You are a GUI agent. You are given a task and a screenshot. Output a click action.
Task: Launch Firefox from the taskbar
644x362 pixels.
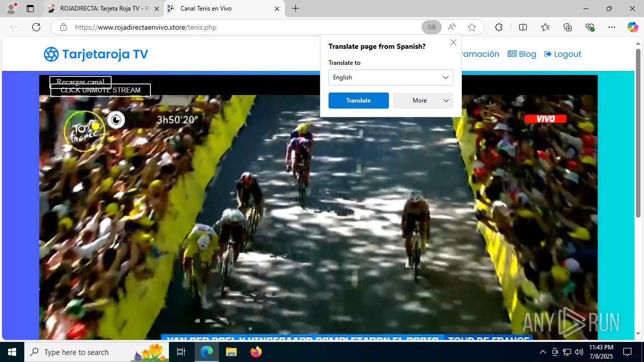[x=256, y=352]
